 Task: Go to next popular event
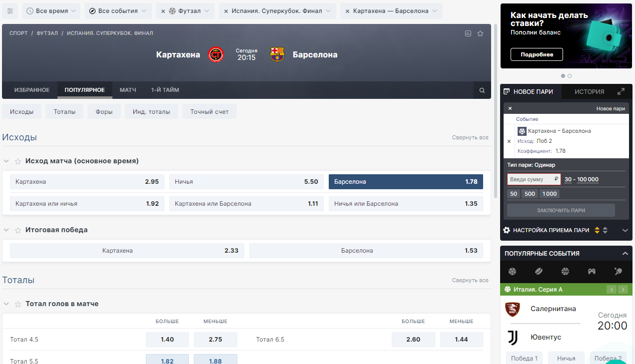pos(623,290)
